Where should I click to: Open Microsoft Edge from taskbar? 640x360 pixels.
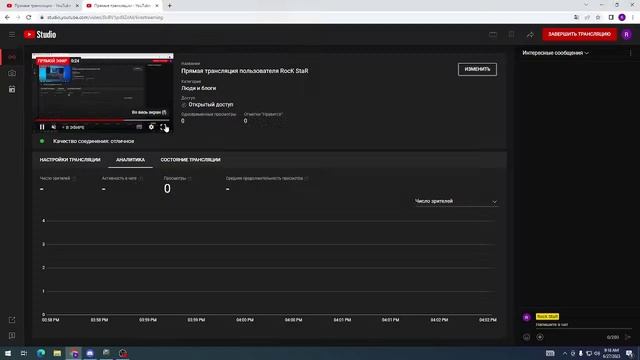click(41, 353)
